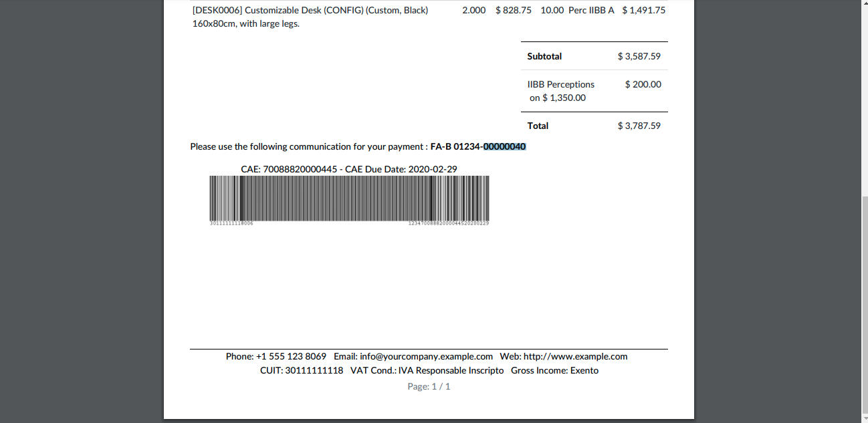
Task: Click the 'Page: 1 / 1' indicator
Action: pyautogui.click(x=429, y=386)
